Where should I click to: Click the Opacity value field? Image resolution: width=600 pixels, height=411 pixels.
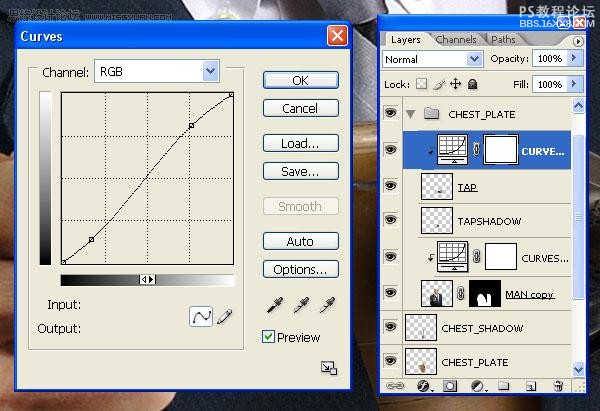[x=550, y=59]
